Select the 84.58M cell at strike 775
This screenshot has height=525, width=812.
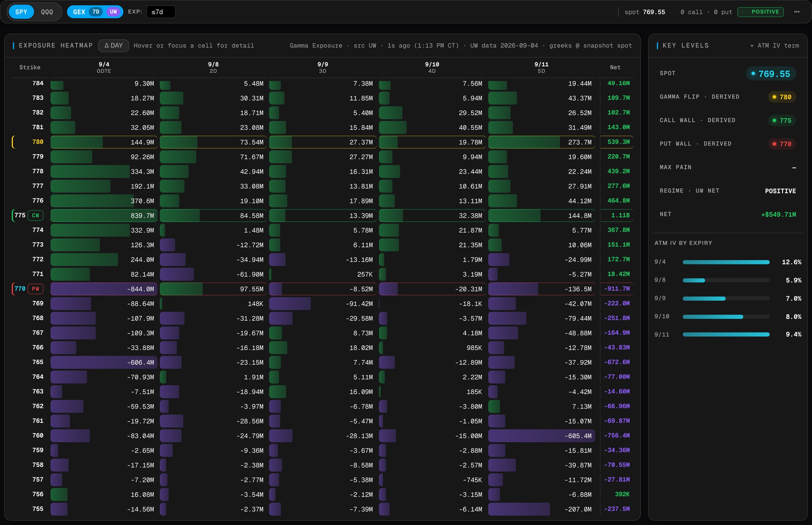(x=213, y=216)
